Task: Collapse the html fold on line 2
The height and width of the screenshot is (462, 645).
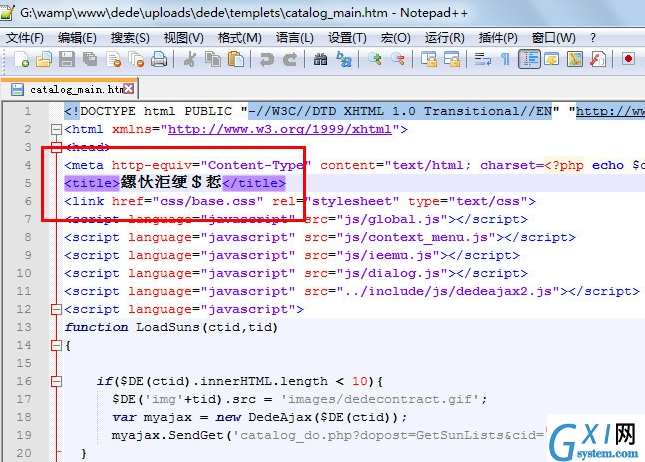Action: click(56, 130)
